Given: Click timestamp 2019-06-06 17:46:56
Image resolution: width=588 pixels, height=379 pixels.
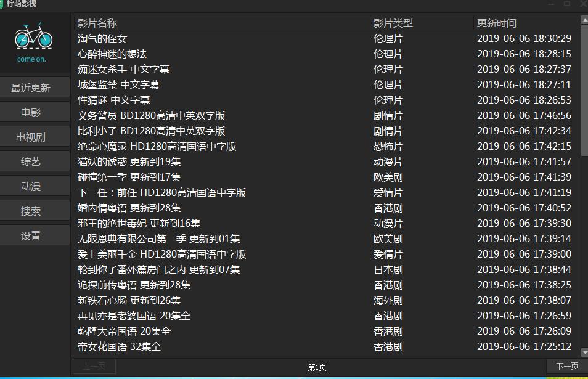Looking at the screenshot, I should [x=524, y=115].
